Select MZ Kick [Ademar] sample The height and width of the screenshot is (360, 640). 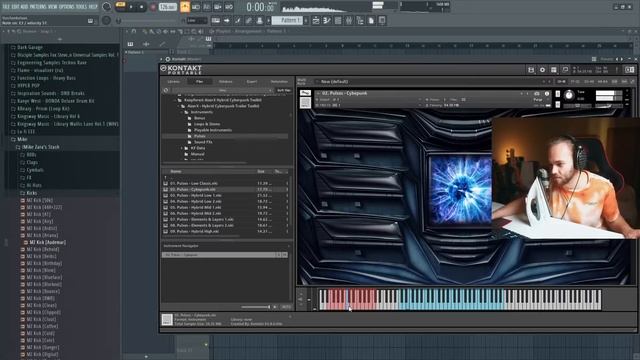pyautogui.click(x=47, y=242)
